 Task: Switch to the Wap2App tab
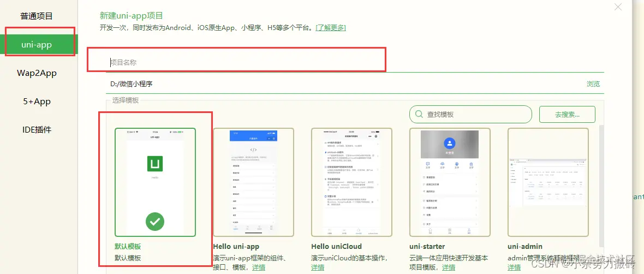37,73
